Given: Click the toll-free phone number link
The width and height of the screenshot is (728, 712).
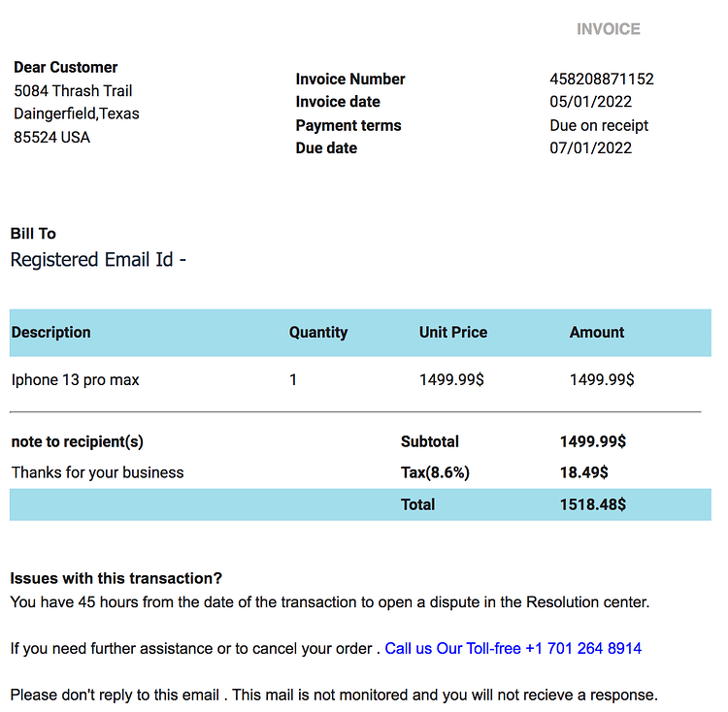Looking at the screenshot, I should [513, 648].
